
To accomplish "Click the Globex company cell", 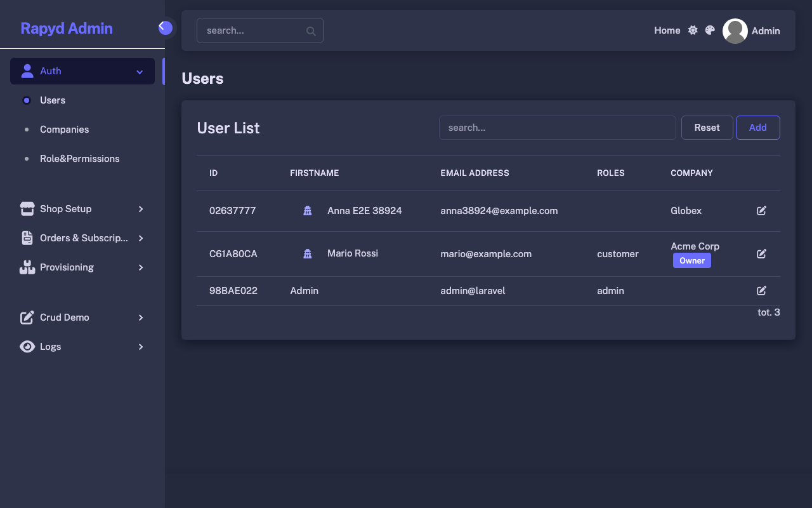I will (x=686, y=211).
